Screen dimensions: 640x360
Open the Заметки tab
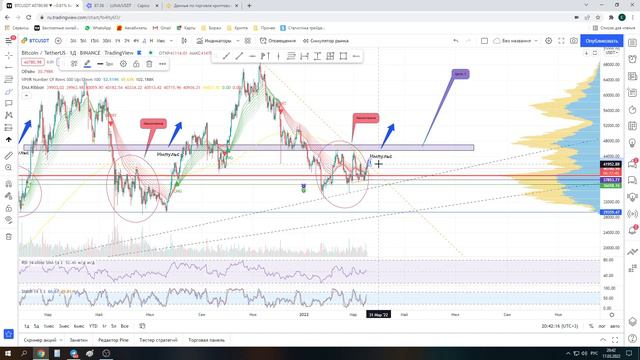pyautogui.click(x=78, y=340)
